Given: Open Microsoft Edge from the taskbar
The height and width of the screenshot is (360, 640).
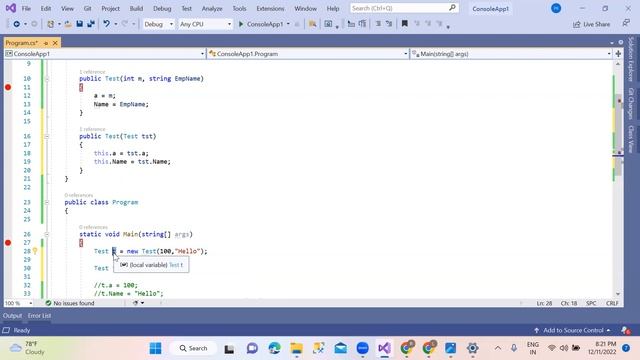Looking at the screenshot, I should (275, 348).
